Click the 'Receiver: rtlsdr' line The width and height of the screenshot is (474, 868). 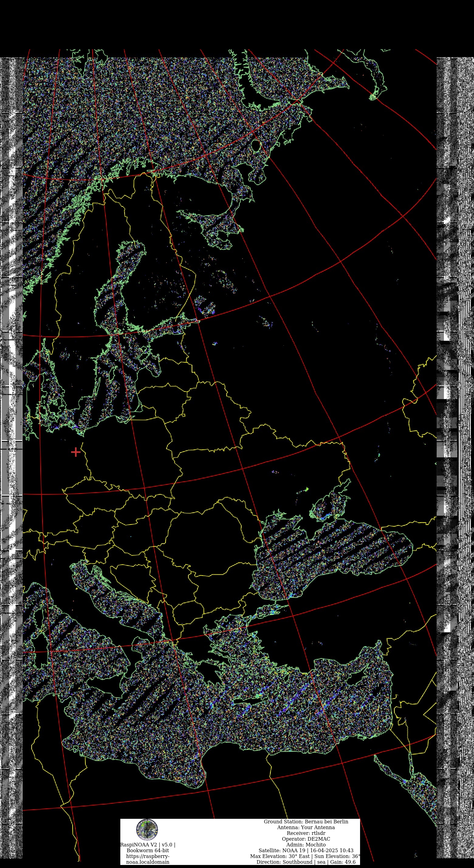(306, 833)
